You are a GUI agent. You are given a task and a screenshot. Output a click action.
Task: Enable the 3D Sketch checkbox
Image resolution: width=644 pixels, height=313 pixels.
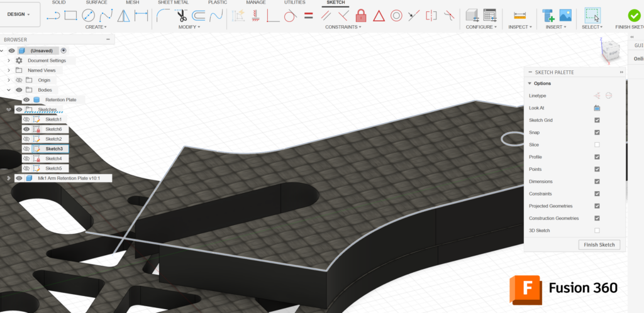tap(597, 231)
